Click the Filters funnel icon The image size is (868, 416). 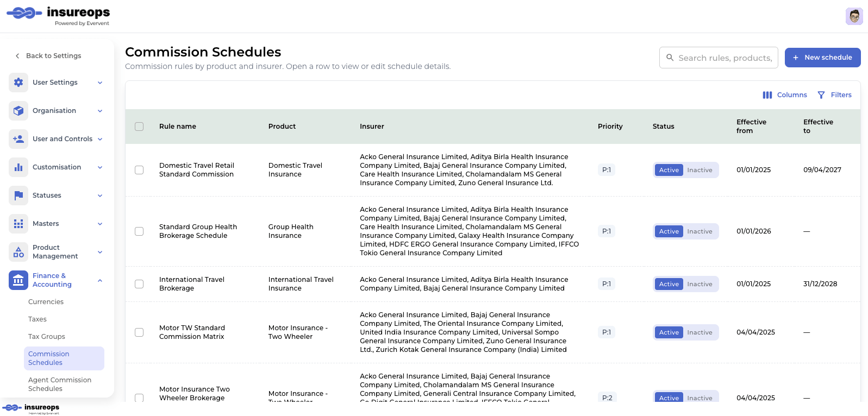point(821,95)
